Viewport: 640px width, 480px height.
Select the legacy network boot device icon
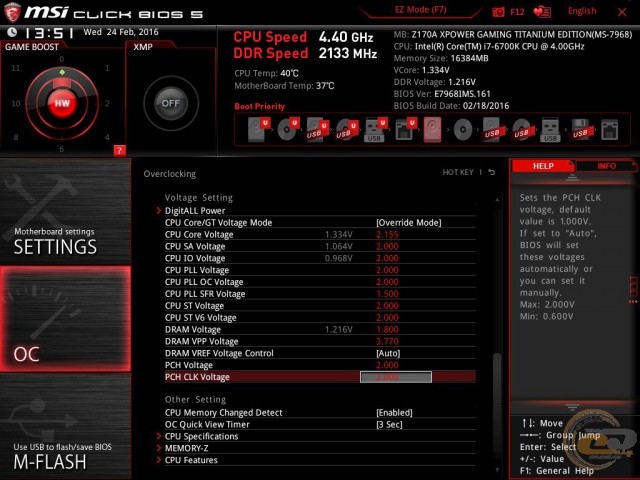tap(609, 130)
